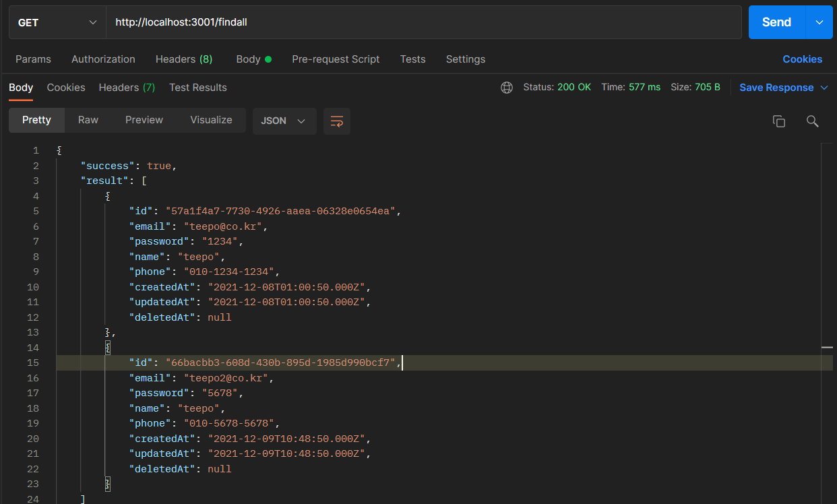Click the request URL field
Screen dimensions: 837x504
pos(424,22)
